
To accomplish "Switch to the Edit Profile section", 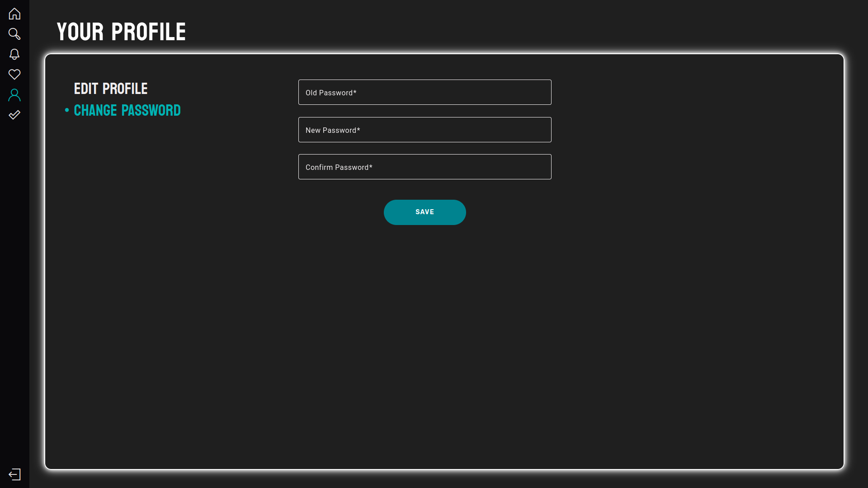I will tap(111, 89).
